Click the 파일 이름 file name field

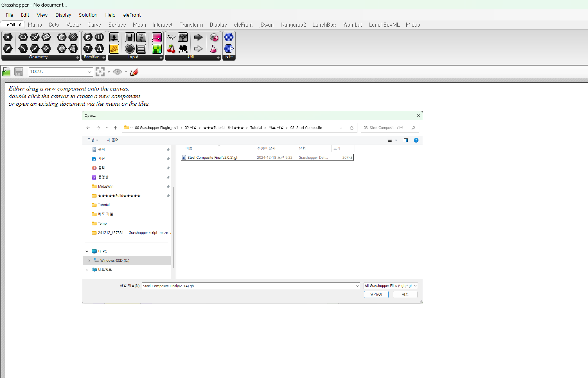[251, 286]
